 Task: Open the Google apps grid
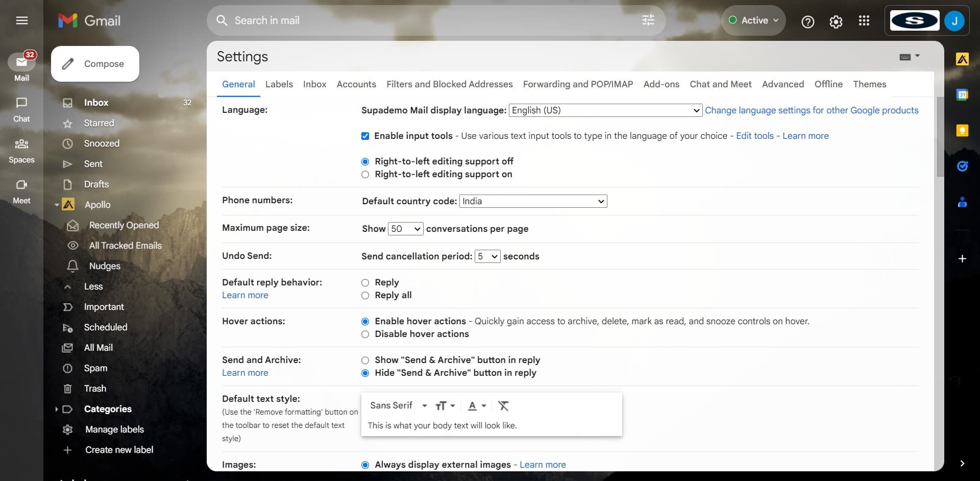click(x=864, y=21)
